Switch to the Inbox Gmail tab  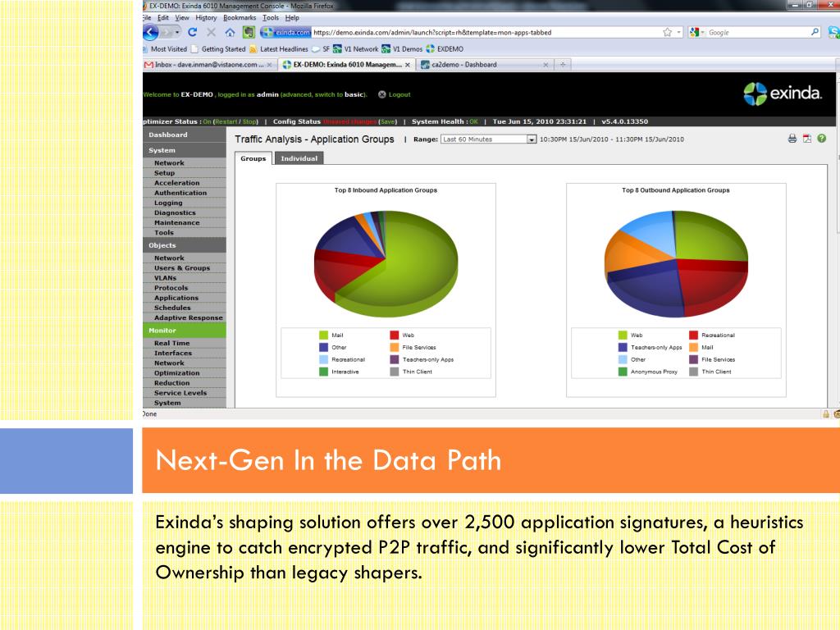(209, 65)
